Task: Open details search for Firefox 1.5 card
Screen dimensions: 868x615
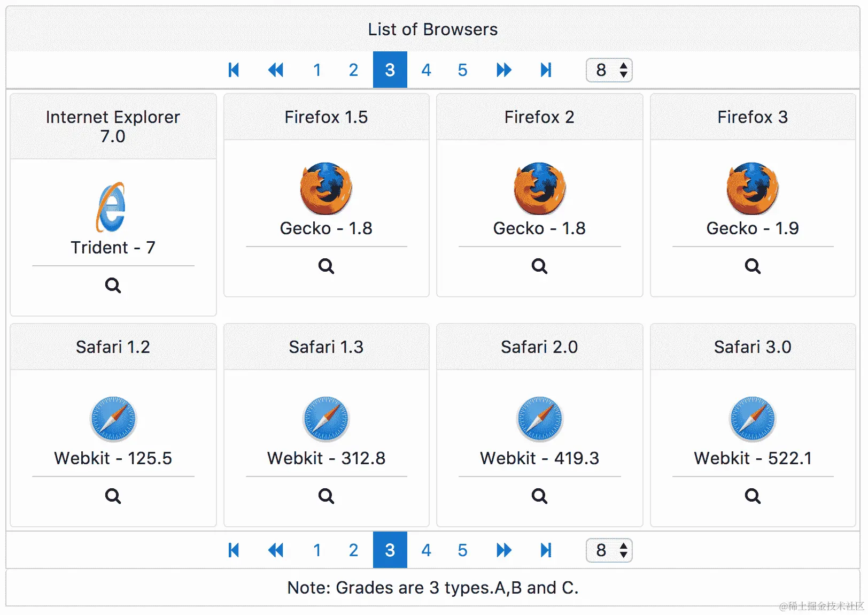Action: (x=326, y=266)
